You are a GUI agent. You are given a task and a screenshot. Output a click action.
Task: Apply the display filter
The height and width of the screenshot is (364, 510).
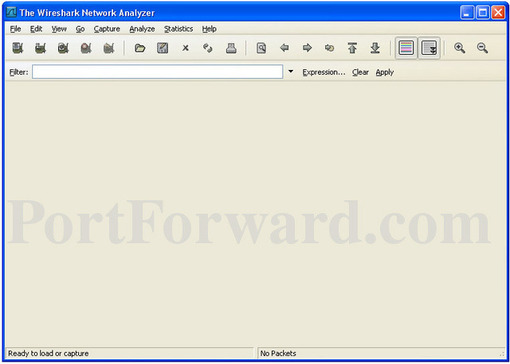[x=385, y=72]
